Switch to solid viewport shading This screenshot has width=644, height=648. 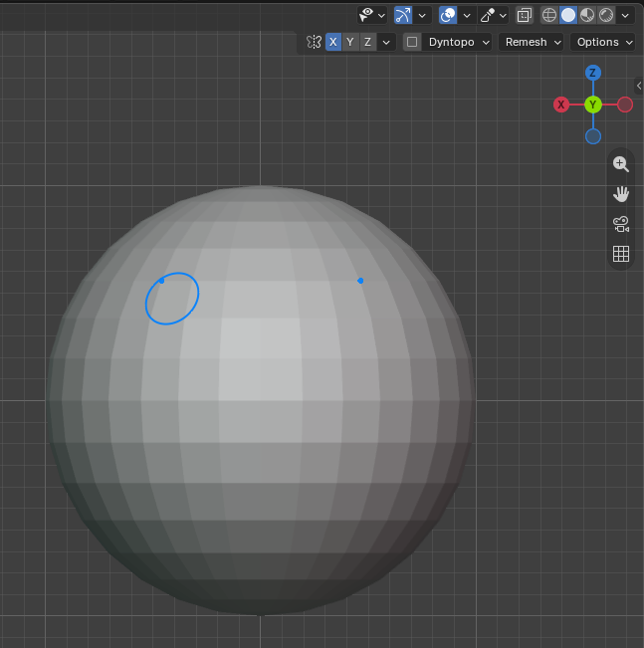(568, 15)
